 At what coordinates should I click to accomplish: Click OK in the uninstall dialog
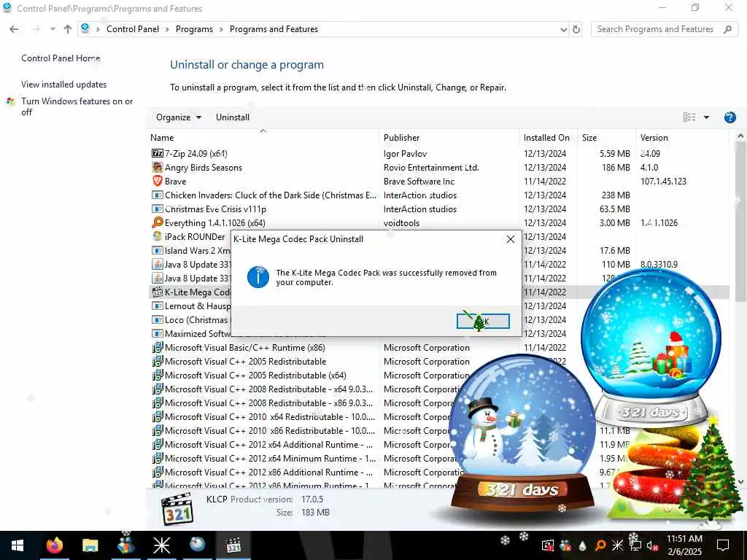[483, 321]
